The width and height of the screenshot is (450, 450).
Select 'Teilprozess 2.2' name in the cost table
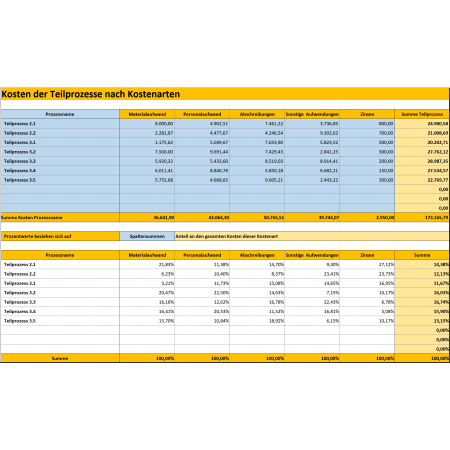click(20, 133)
